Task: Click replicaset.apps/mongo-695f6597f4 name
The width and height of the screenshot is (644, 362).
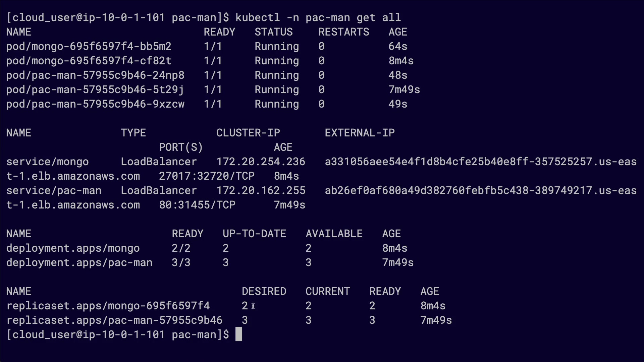Action: pos(108,306)
